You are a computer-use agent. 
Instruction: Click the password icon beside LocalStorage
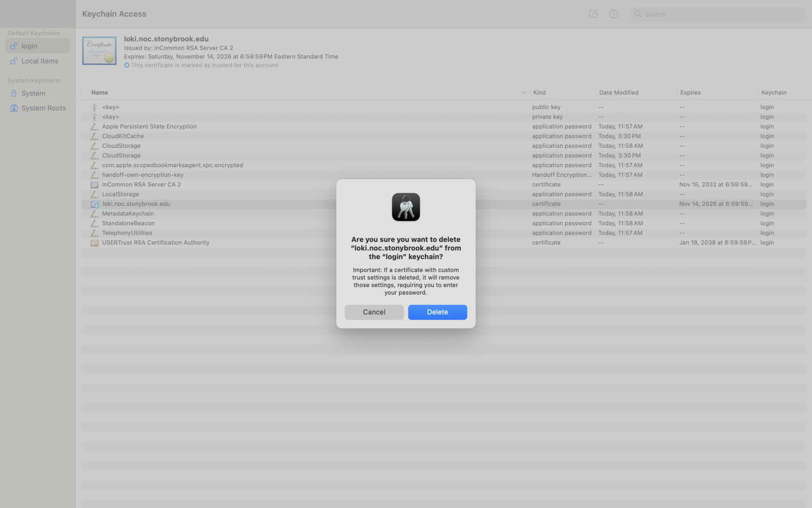click(x=94, y=194)
